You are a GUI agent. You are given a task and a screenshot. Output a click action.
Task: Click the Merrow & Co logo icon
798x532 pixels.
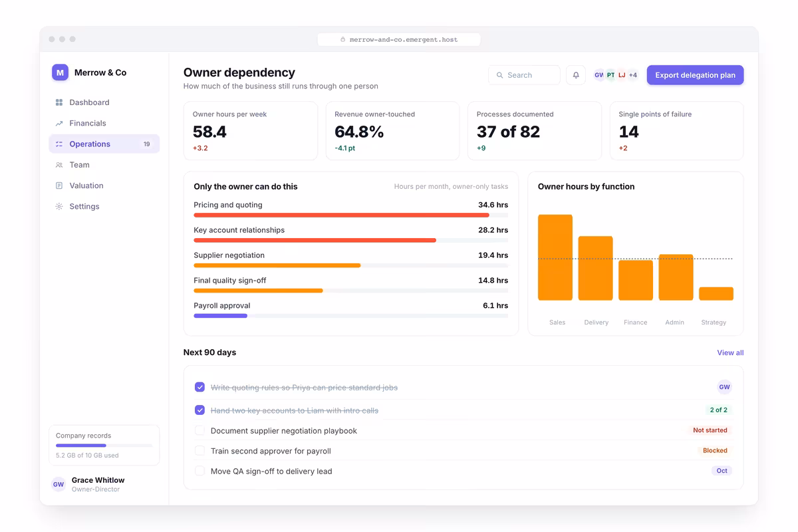tap(61, 72)
